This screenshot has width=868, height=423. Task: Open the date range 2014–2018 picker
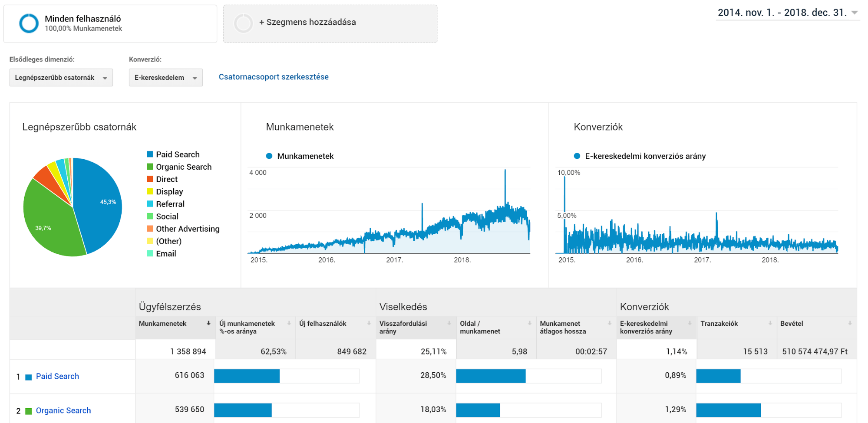(788, 13)
